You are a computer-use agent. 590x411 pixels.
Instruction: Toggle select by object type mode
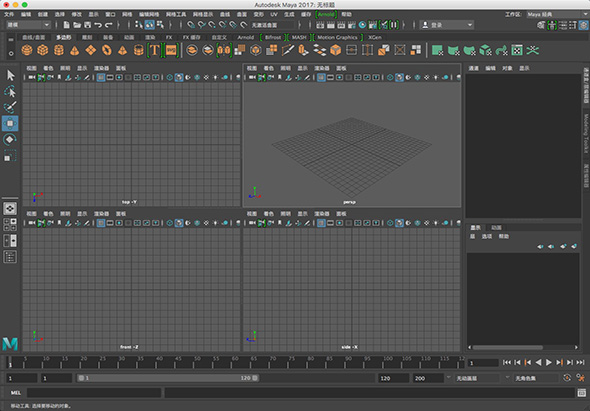150,25
